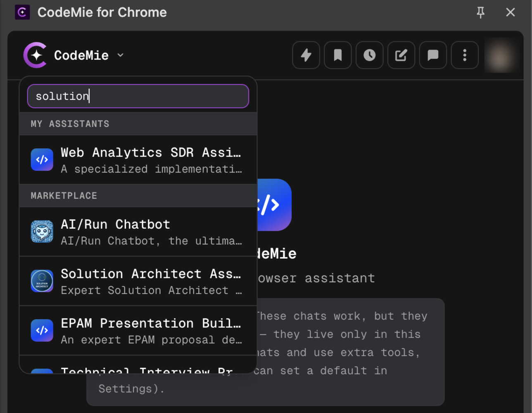532x413 pixels.
Task: Click the user profile avatar
Action: click(x=501, y=55)
